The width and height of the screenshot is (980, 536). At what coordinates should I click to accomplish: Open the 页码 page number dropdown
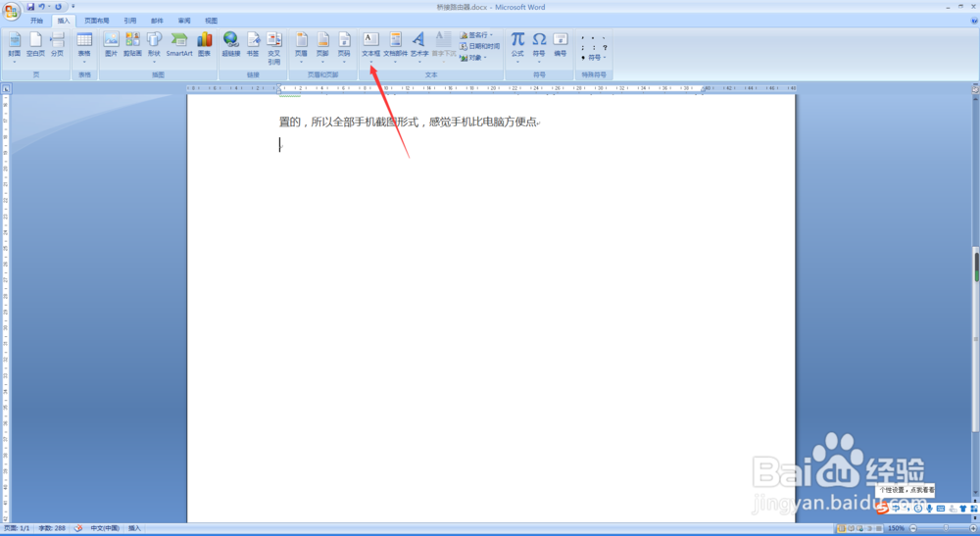pyautogui.click(x=344, y=47)
